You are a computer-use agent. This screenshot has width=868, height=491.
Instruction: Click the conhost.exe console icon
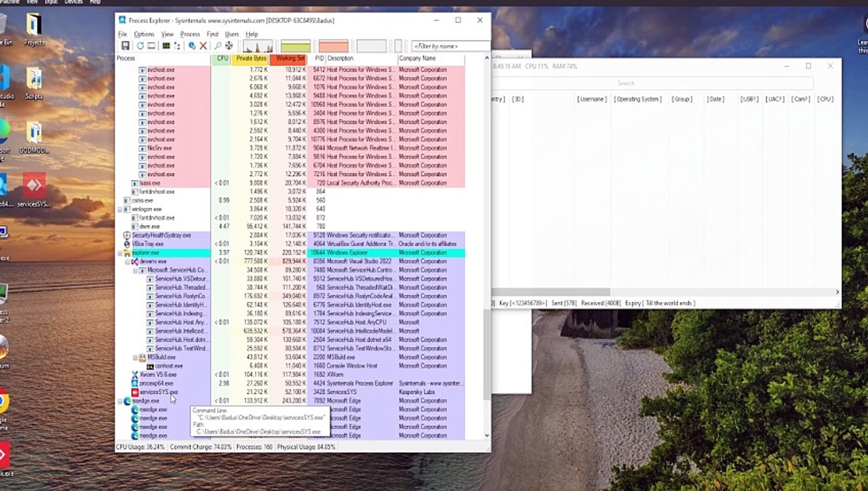149,366
